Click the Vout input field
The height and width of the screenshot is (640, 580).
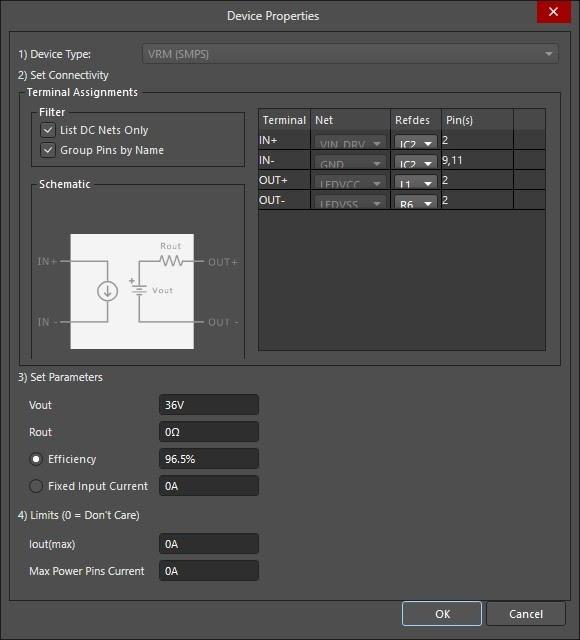209,405
